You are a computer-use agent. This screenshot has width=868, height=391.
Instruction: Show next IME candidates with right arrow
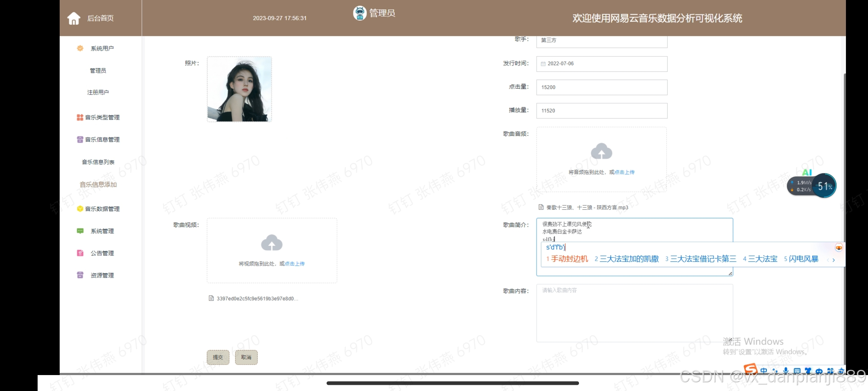834,260
